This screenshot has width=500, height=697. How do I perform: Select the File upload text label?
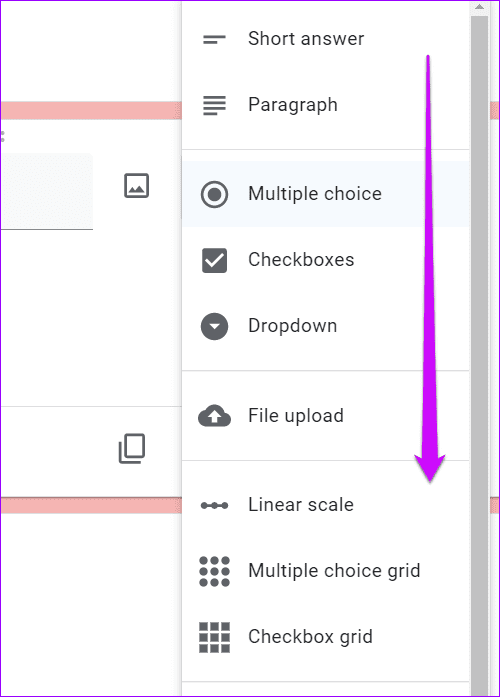(x=296, y=416)
